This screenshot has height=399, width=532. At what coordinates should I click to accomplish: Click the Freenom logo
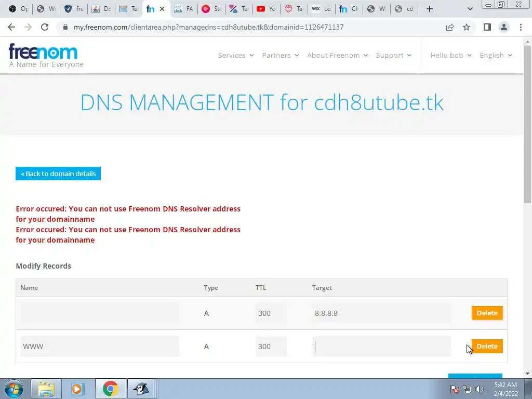tap(46, 56)
